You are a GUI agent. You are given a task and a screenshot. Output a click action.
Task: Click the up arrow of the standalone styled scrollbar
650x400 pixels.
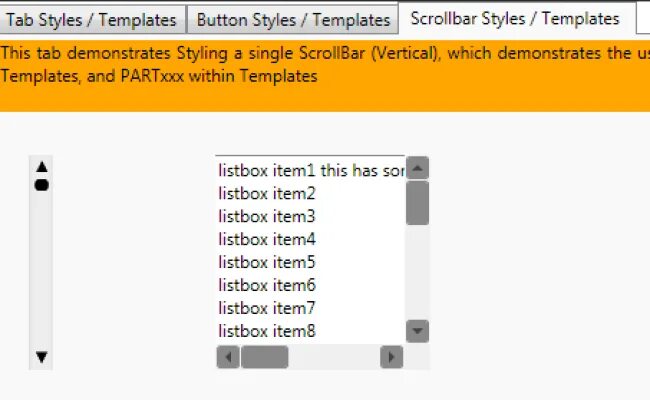click(42, 166)
